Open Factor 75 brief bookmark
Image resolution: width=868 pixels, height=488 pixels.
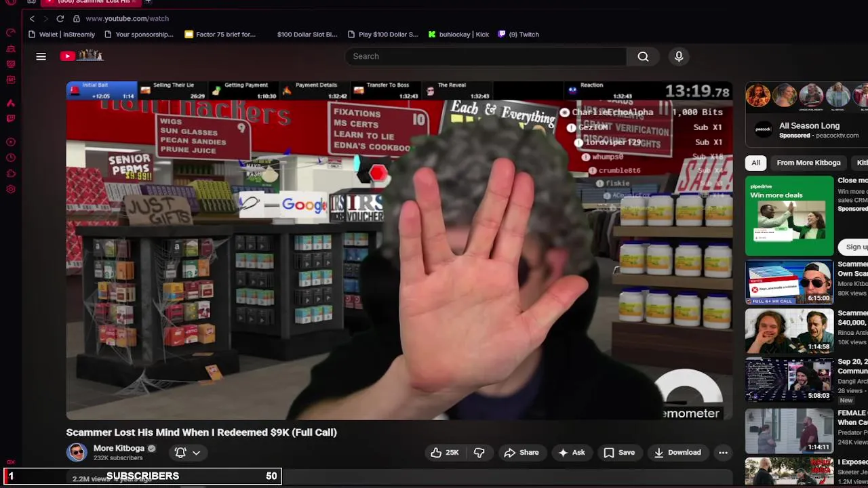(x=220, y=34)
